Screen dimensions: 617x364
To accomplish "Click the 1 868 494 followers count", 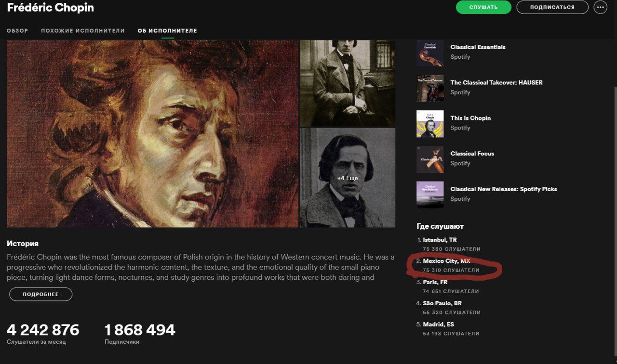I will click(x=140, y=330).
